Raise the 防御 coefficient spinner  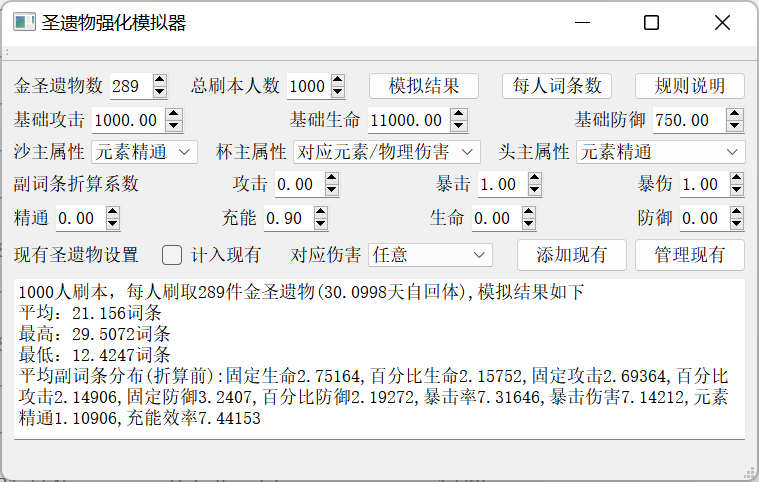point(737,212)
